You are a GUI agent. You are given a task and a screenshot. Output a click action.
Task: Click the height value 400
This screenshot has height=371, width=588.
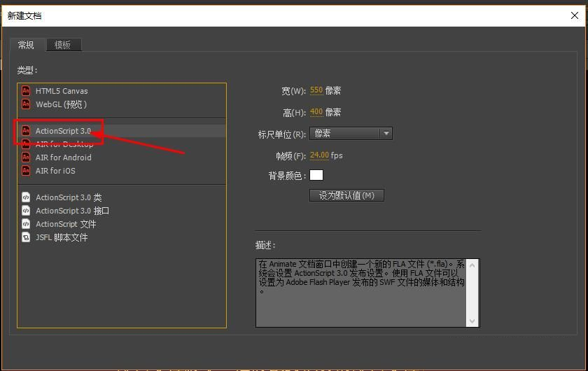316,112
